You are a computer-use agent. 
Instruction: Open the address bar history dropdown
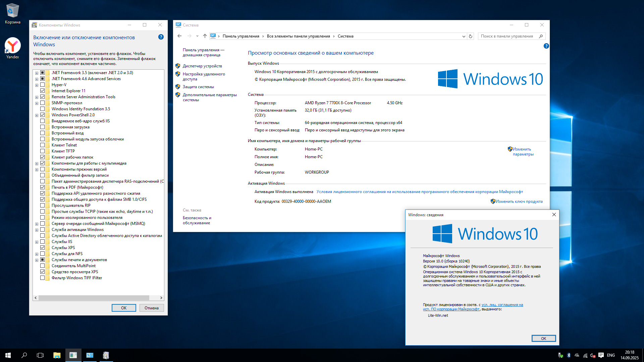point(464,36)
